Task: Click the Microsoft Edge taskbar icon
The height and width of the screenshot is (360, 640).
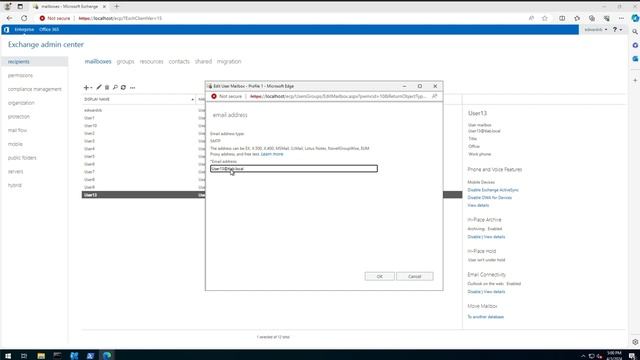Action: coord(107,356)
